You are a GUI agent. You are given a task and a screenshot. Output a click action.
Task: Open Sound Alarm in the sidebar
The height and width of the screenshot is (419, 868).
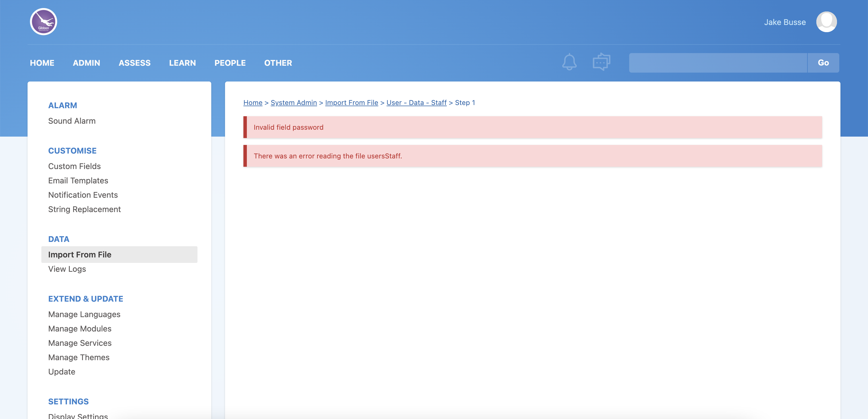[72, 121]
